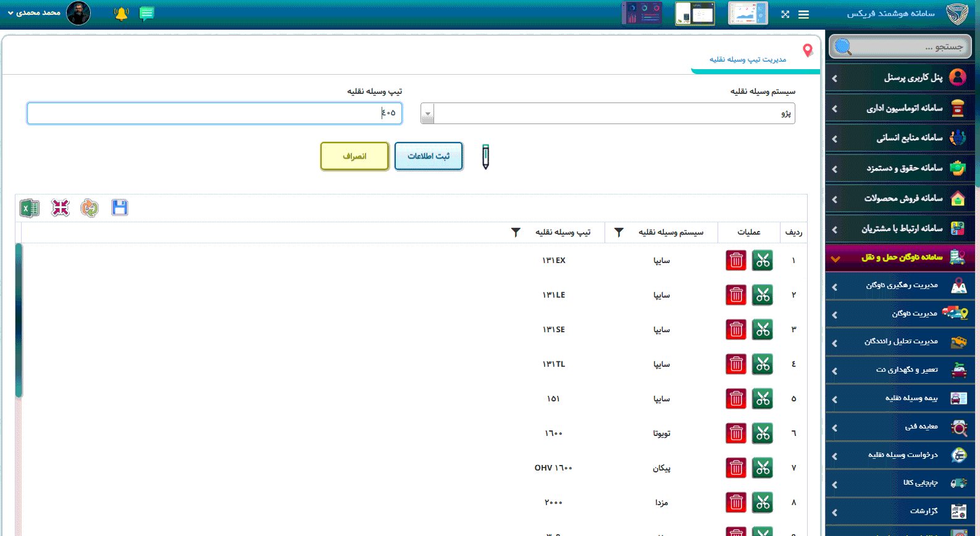The height and width of the screenshot is (536, 980).
Task: Toggle the sidebar with hamburger icon
Action: pyautogui.click(x=803, y=14)
